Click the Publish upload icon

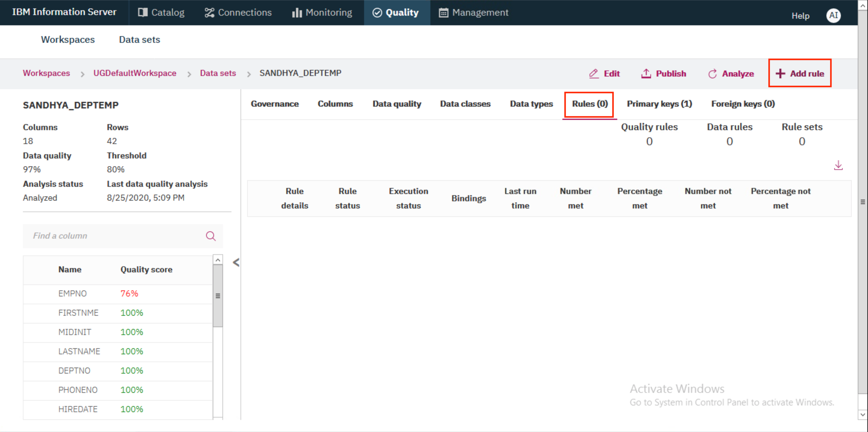coord(646,74)
